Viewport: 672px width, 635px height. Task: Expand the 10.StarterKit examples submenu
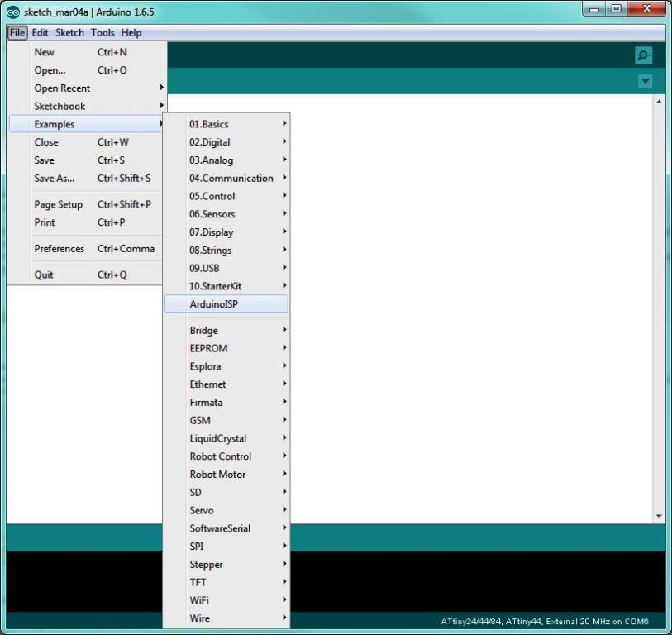226,286
